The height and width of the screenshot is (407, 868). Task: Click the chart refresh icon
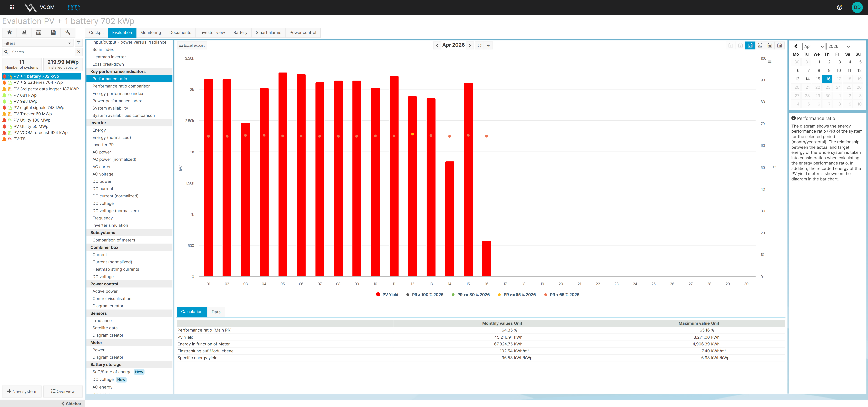[479, 45]
